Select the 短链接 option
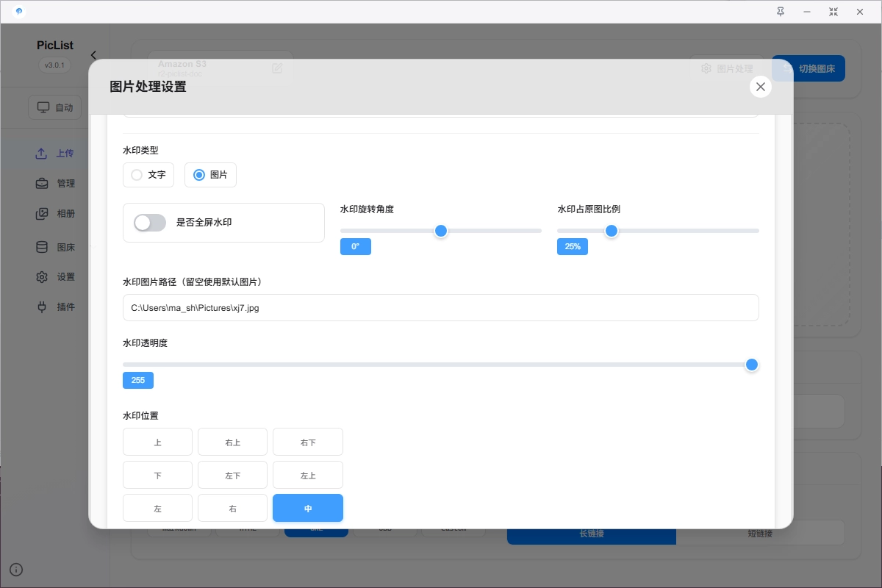The image size is (882, 588). (760, 533)
